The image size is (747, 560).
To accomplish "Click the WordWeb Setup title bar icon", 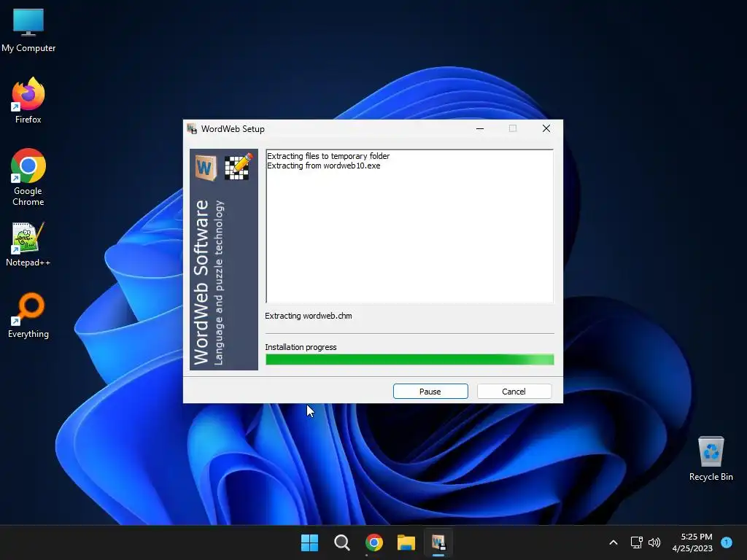I will coord(192,128).
